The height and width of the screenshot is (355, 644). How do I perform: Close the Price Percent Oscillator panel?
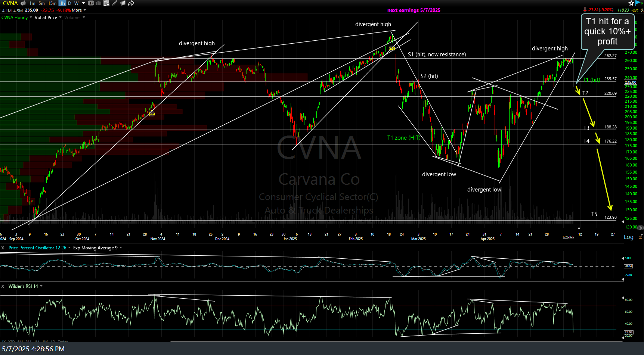tap(3, 248)
